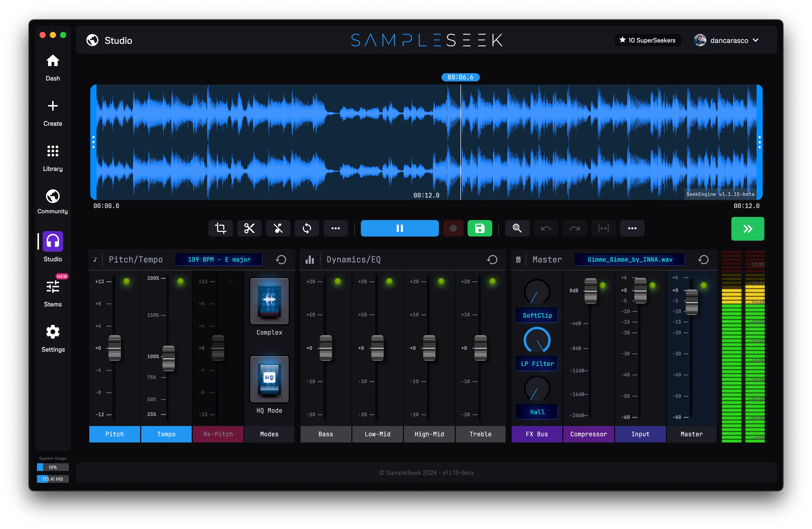
Task: Reset the Dynamics/EQ panel
Action: click(492, 260)
